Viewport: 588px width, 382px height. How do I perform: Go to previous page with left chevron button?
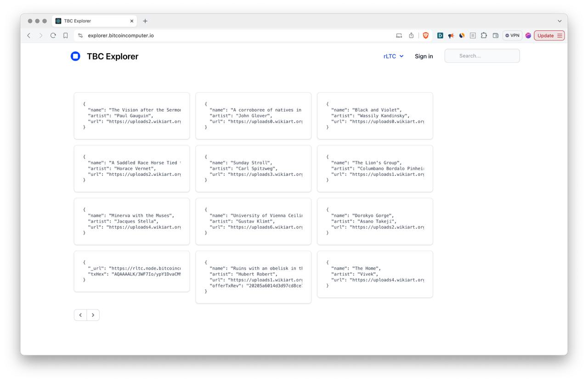(x=80, y=315)
